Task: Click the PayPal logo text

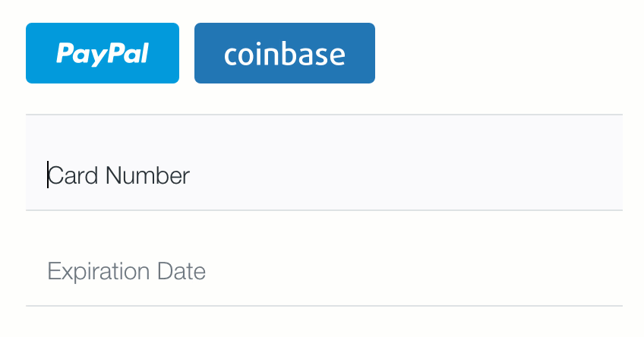Action: point(103,54)
